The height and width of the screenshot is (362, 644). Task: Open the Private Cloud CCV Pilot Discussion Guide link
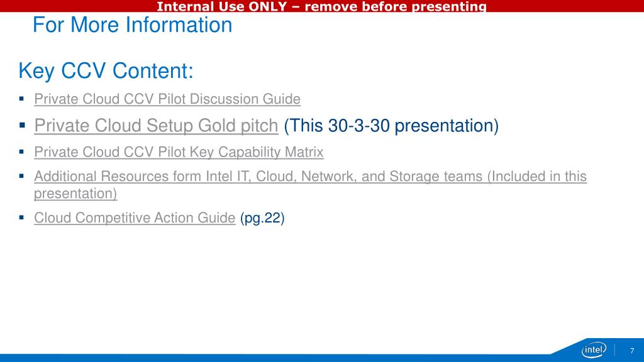pos(167,99)
